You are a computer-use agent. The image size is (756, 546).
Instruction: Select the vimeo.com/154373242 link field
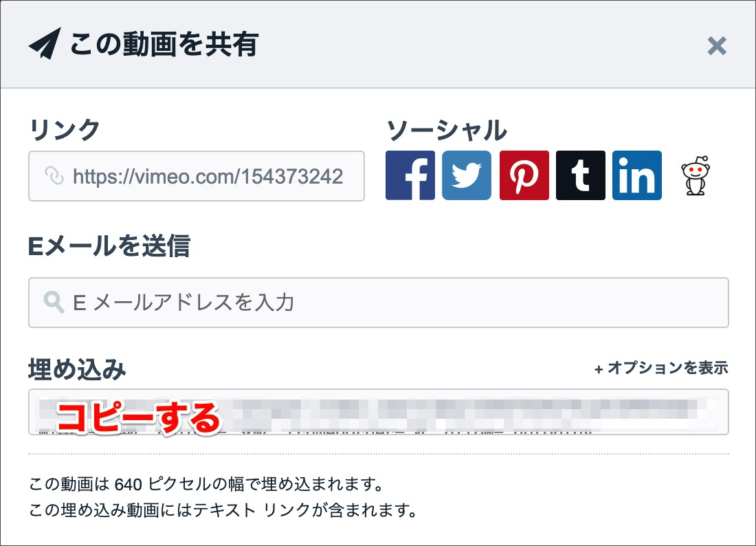click(x=197, y=176)
